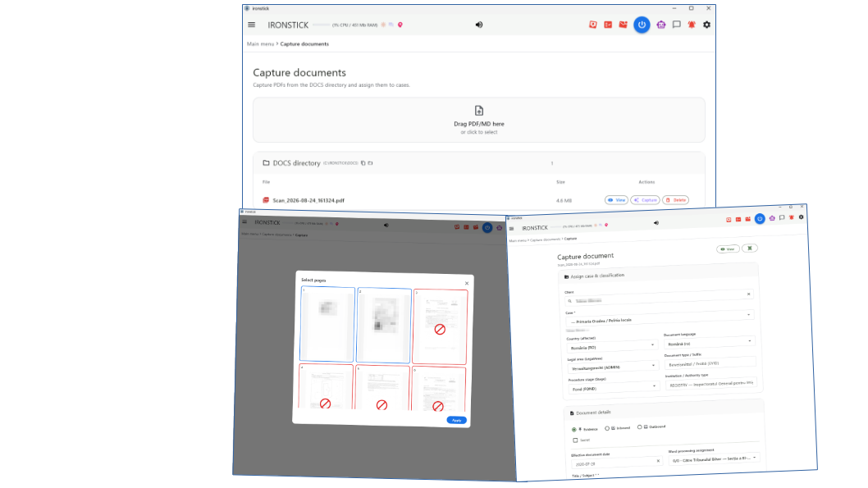Click Main menu breadcrumb in Capture document window
868x488 pixels.
518,240
